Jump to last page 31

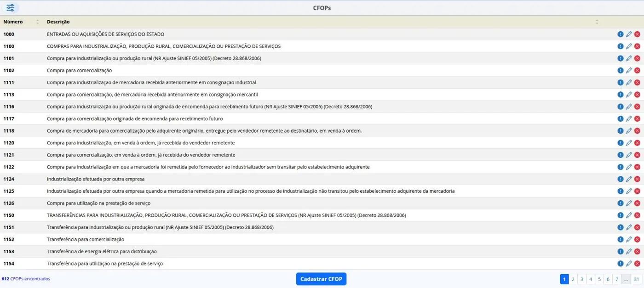[636, 279]
